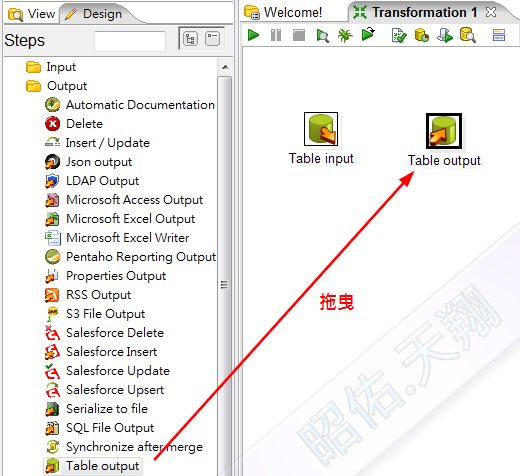Image resolution: width=520 pixels, height=476 pixels.
Task: Run impact analysis on the database icon
Action: pos(422,35)
